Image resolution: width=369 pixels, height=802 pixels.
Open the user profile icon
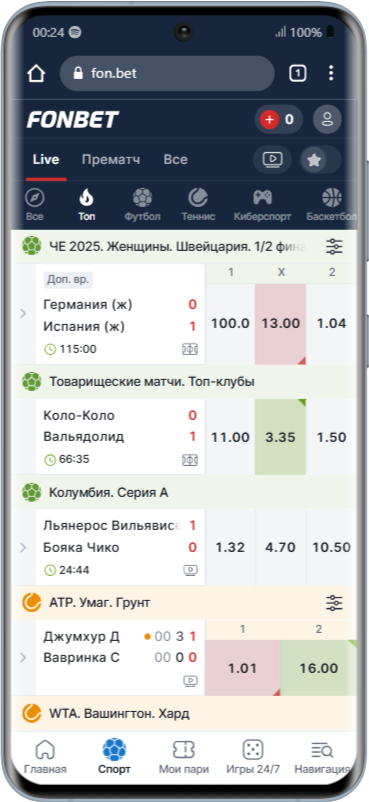(327, 120)
